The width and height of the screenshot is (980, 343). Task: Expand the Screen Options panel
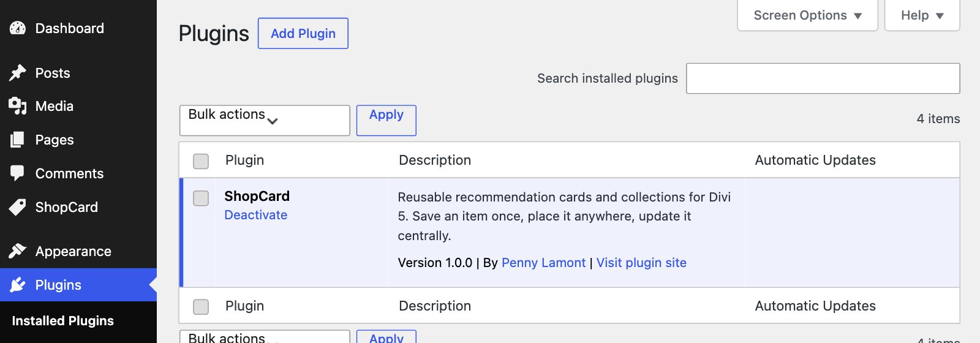(807, 15)
